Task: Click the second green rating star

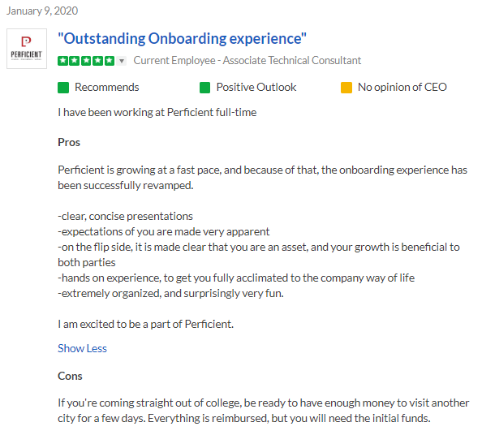Action: [x=75, y=61]
